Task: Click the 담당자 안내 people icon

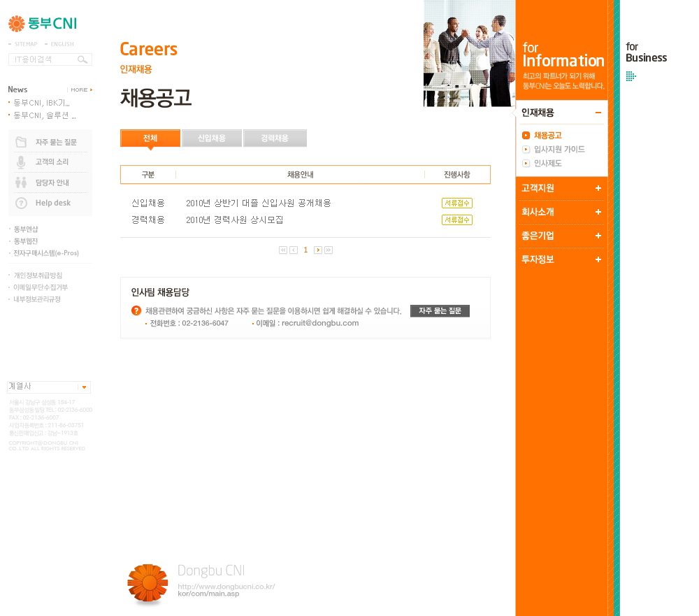Action: point(22,182)
